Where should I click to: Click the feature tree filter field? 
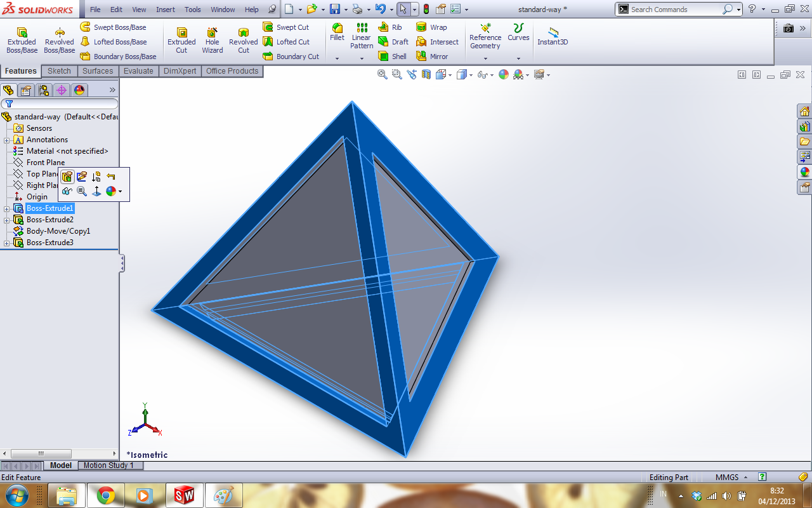[x=60, y=104]
